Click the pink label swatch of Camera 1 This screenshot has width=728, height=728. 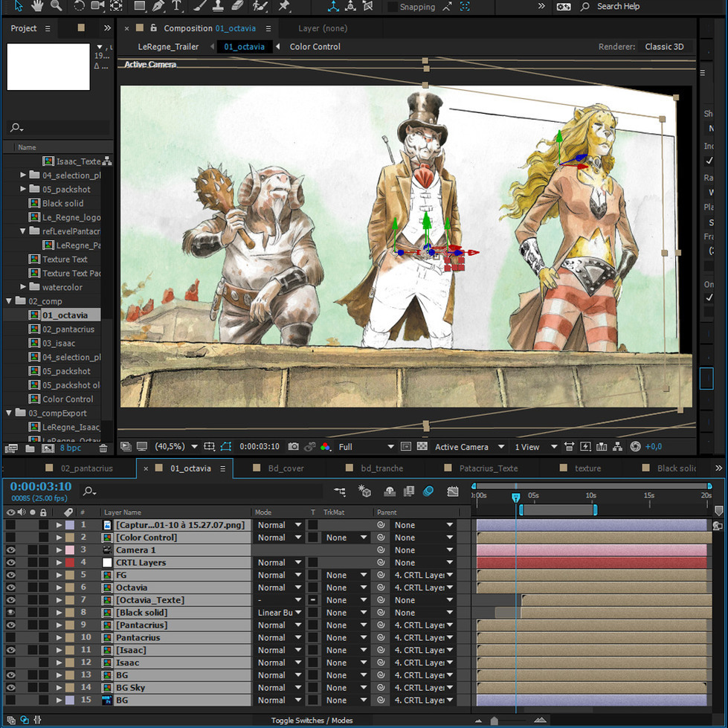pyautogui.click(x=70, y=550)
